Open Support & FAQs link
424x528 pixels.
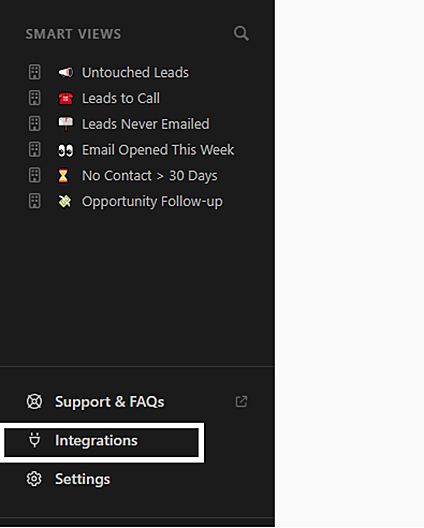click(x=109, y=402)
